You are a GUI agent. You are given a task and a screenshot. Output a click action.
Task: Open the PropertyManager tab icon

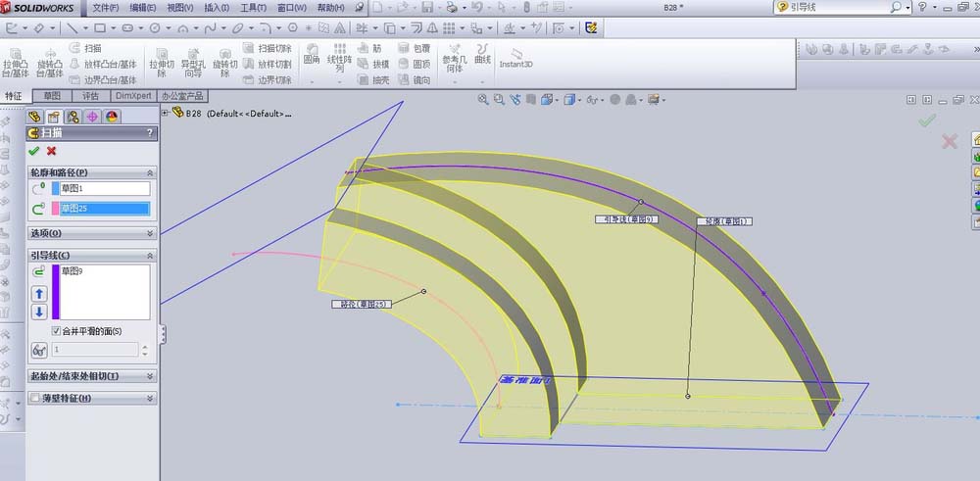54,117
